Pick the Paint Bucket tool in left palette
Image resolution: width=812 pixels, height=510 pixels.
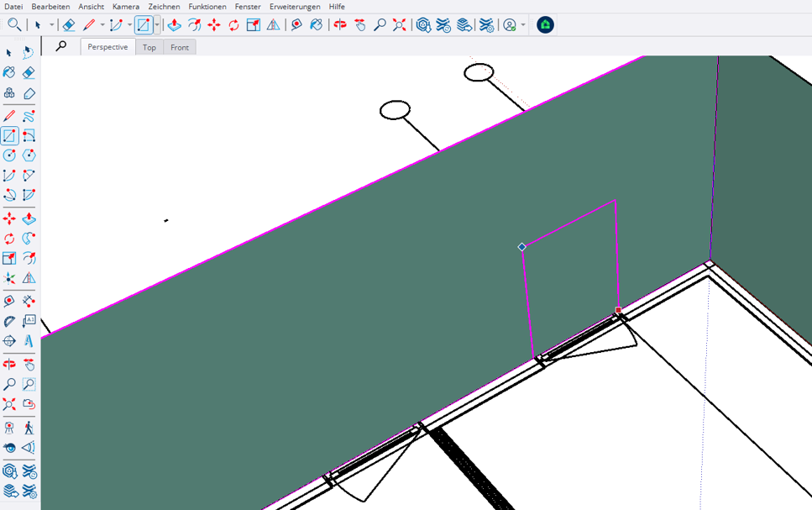[x=9, y=72]
